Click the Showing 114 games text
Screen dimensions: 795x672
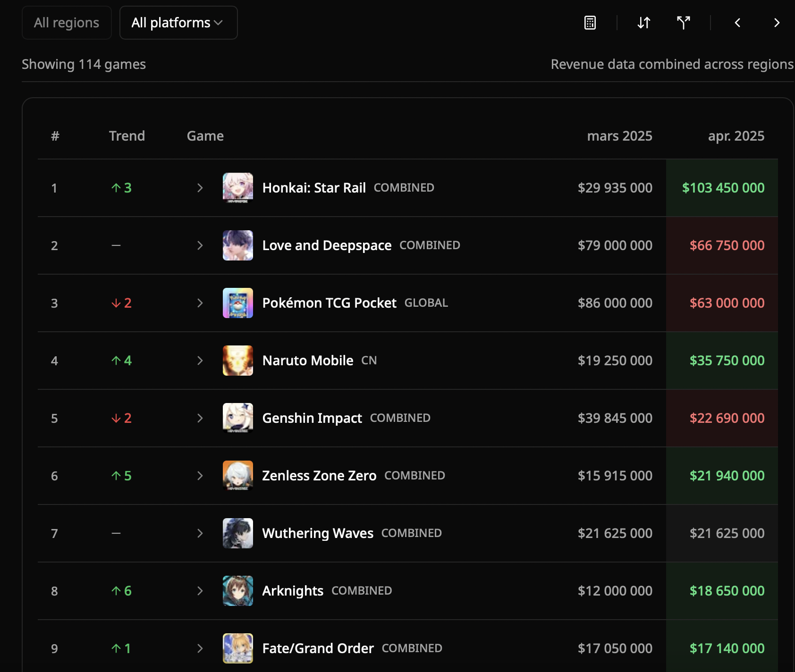84,64
